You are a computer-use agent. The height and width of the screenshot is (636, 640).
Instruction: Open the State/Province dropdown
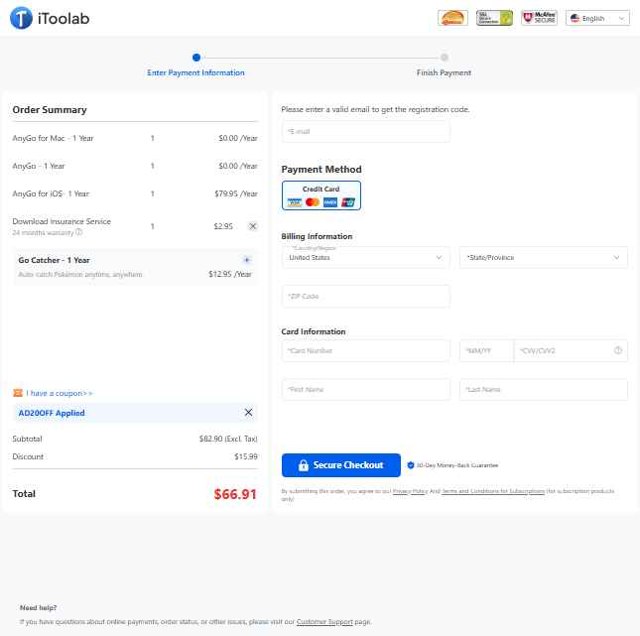click(543, 258)
